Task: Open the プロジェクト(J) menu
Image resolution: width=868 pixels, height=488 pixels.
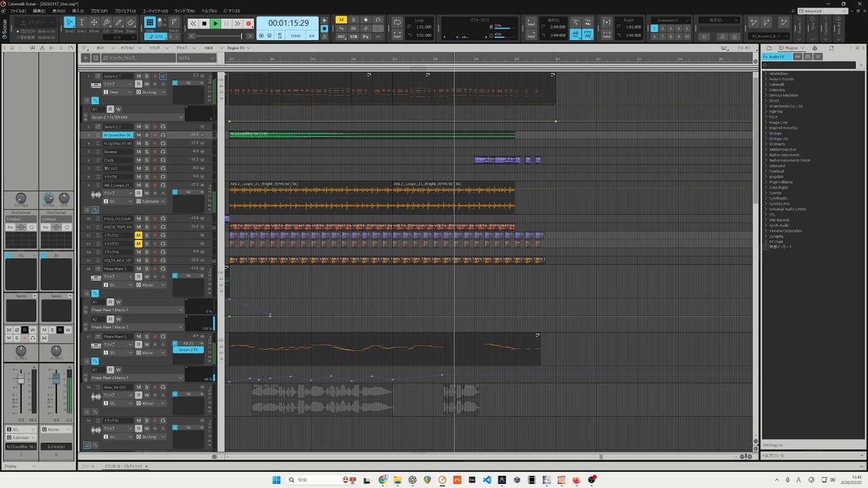Action: coord(124,11)
